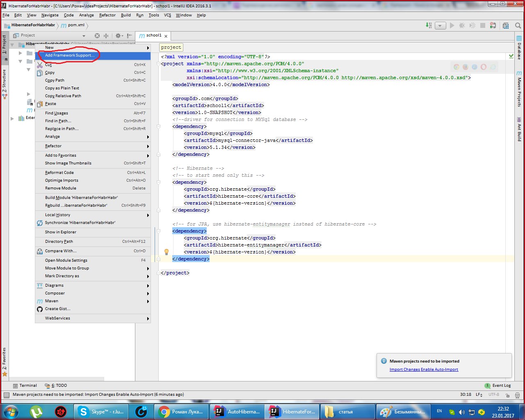Toggle the 1: Project tool window

pos(5,47)
